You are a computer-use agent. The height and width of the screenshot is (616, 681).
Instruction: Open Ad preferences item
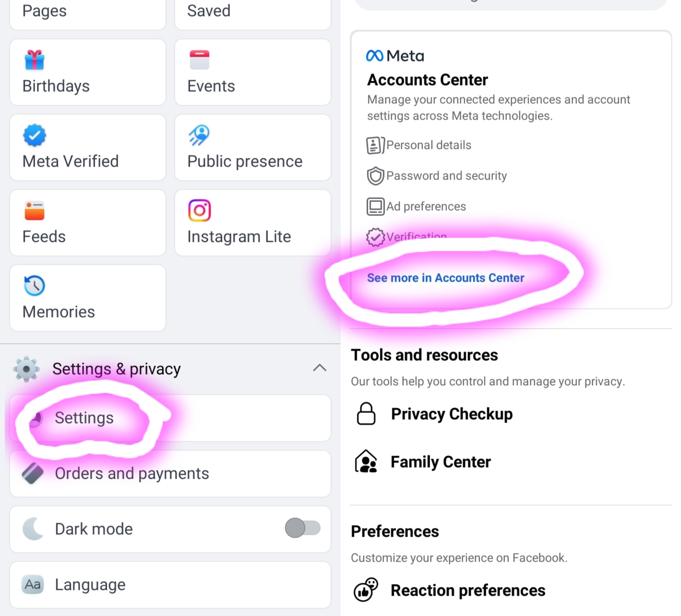[426, 206]
